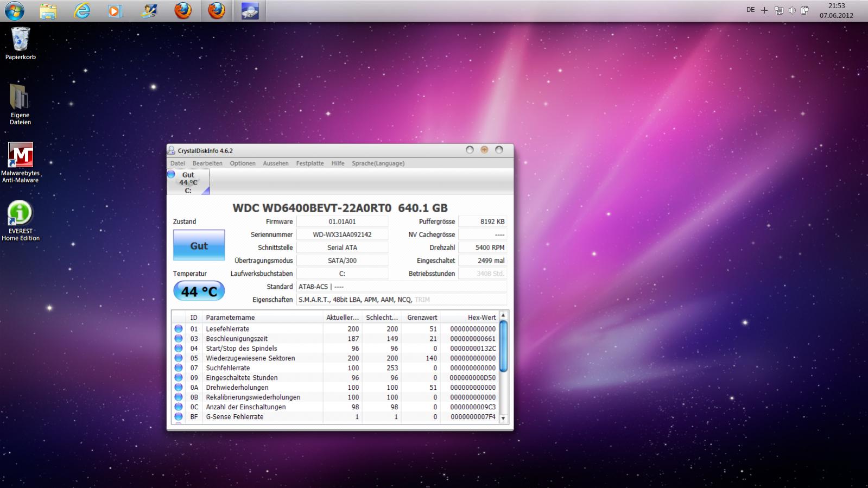Screen dimensions: 868x488
Task: Click the status orb for Suchfehlerrate row
Action: coord(179,368)
